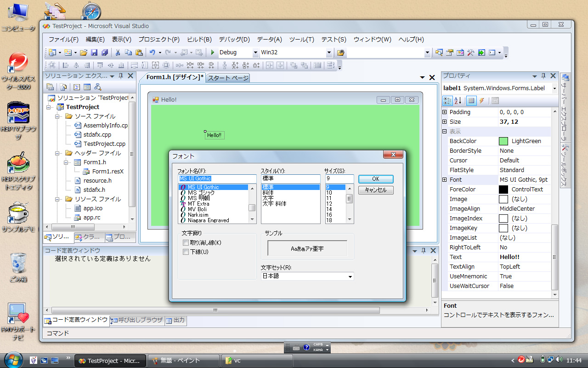
Task: Click the green Start Debugging play icon
Action: point(213,52)
